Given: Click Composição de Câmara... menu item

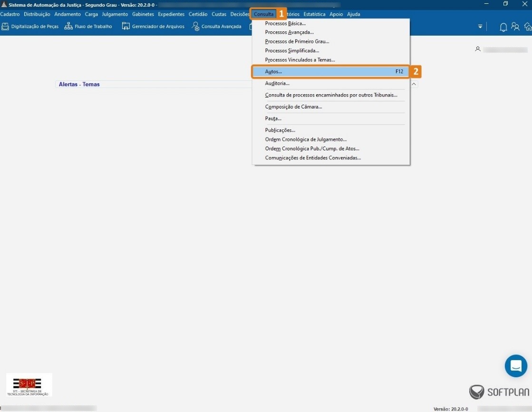Looking at the screenshot, I should coord(293,107).
